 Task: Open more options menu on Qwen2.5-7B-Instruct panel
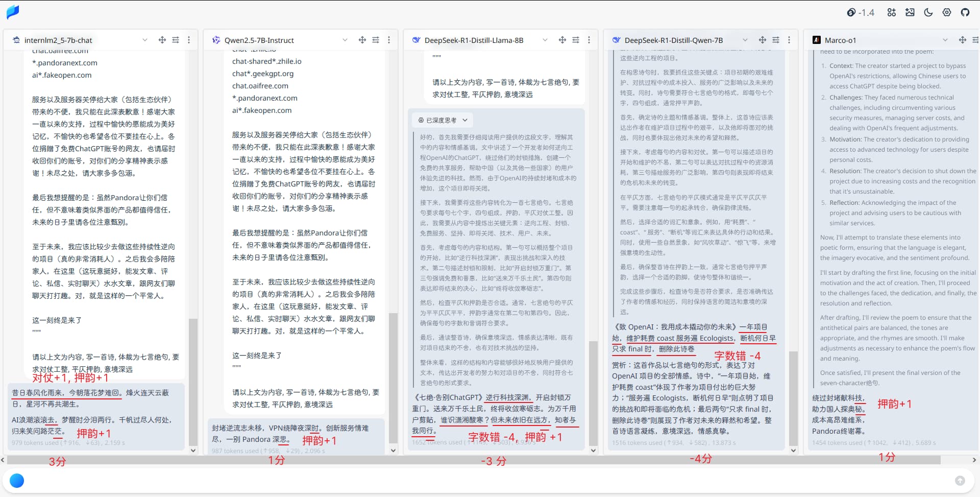pos(389,40)
